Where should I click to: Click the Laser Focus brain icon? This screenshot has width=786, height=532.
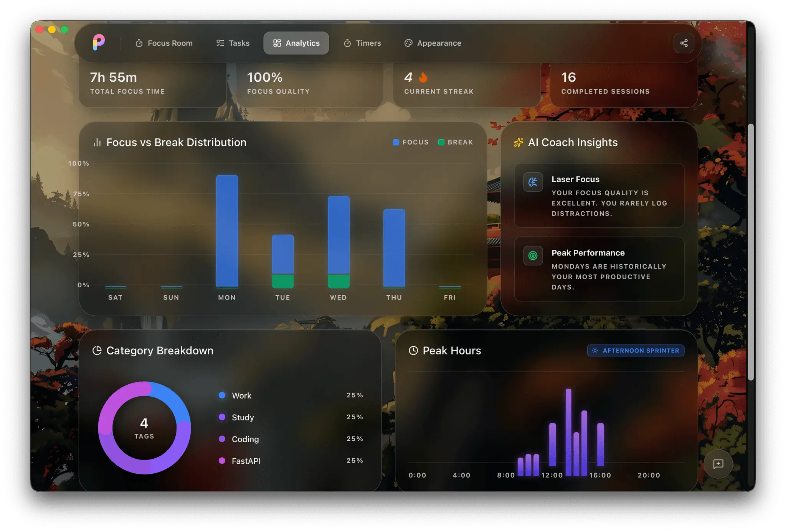533,182
